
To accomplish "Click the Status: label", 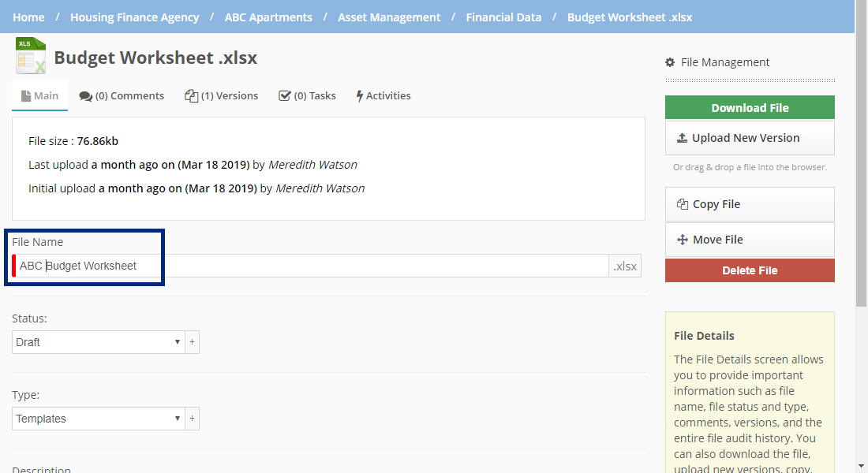I will click(29, 318).
